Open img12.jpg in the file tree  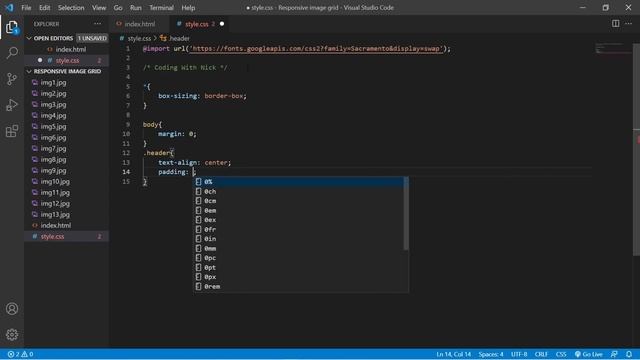[x=67, y=204]
